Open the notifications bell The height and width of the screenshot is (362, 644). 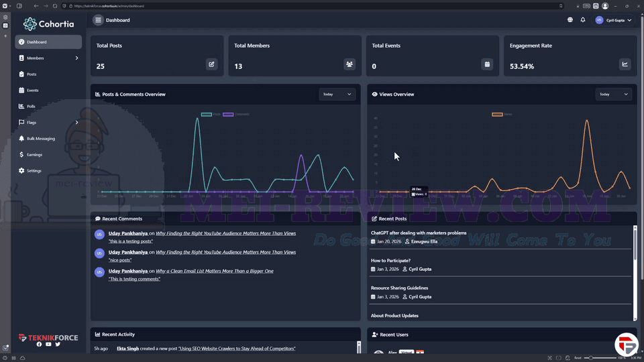583,19
